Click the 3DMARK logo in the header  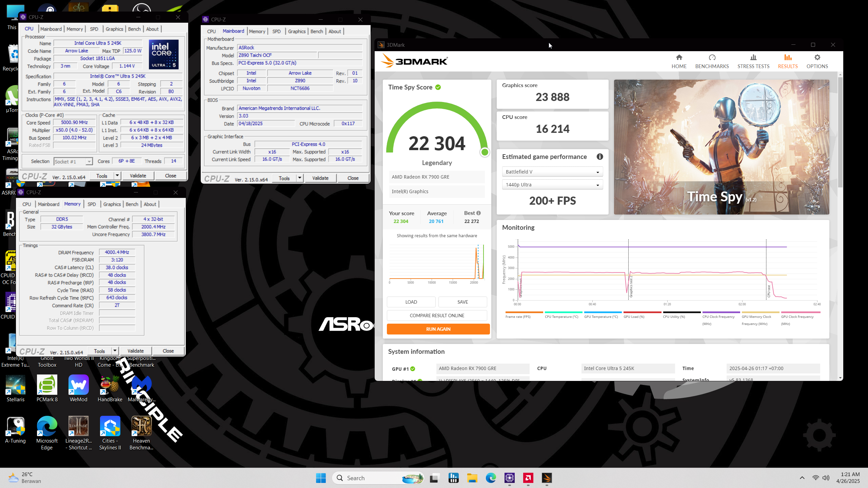pyautogui.click(x=414, y=61)
